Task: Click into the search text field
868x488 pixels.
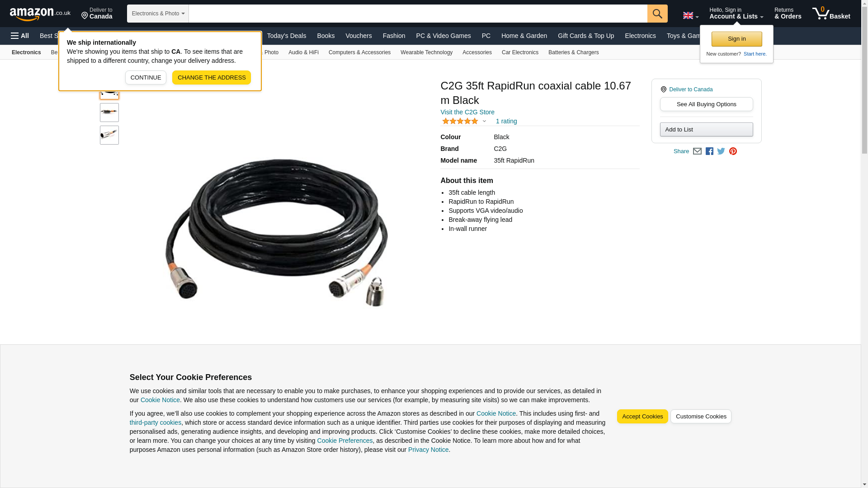Action: [x=418, y=14]
